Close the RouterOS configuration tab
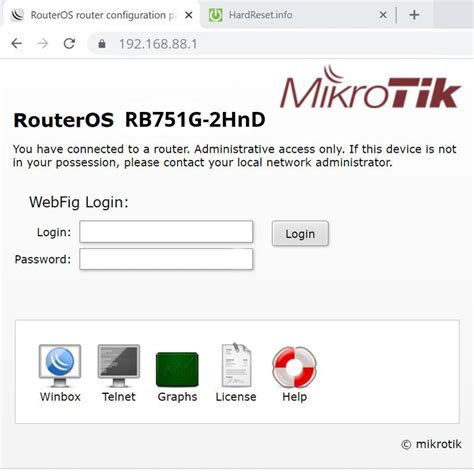Viewport: 474px width, 472px height. coord(189,15)
